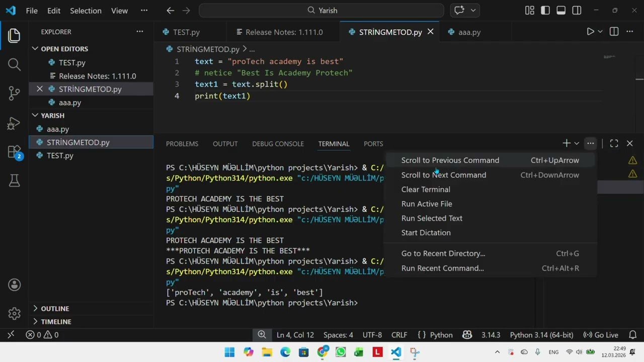Screen dimensions: 644x362
Task: Click the Go Back arrow in title bar
Action: click(170, 11)
